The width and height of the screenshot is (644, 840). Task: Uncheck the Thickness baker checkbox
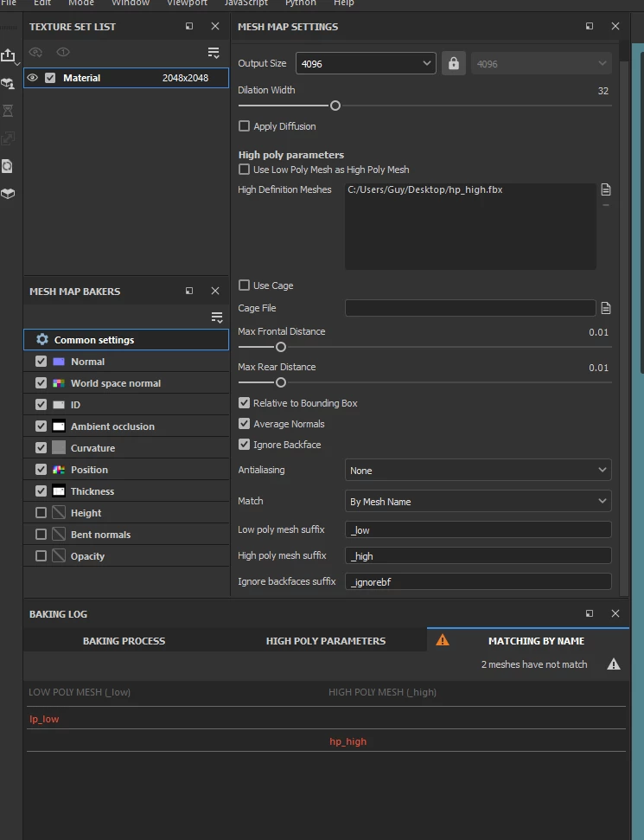(41, 491)
